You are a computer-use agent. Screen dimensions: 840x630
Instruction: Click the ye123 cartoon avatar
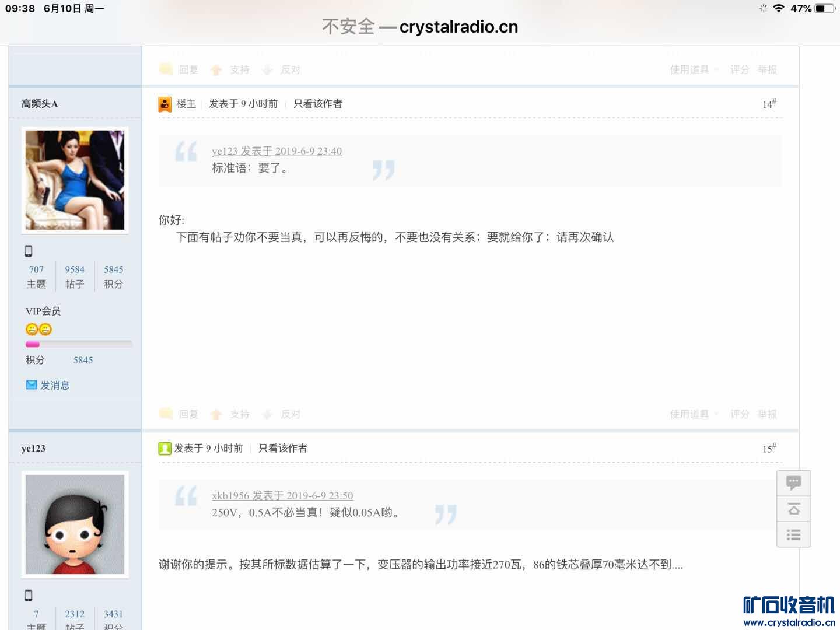tap(75, 524)
